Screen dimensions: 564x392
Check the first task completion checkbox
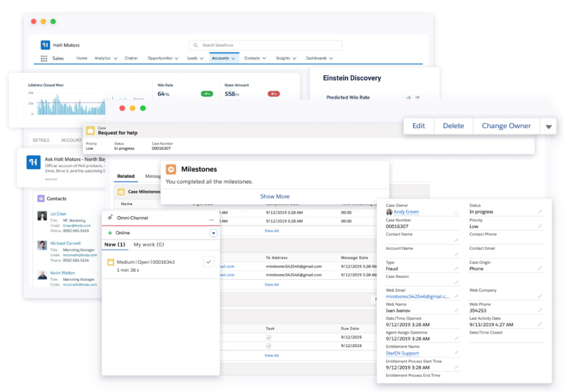point(268,337)
